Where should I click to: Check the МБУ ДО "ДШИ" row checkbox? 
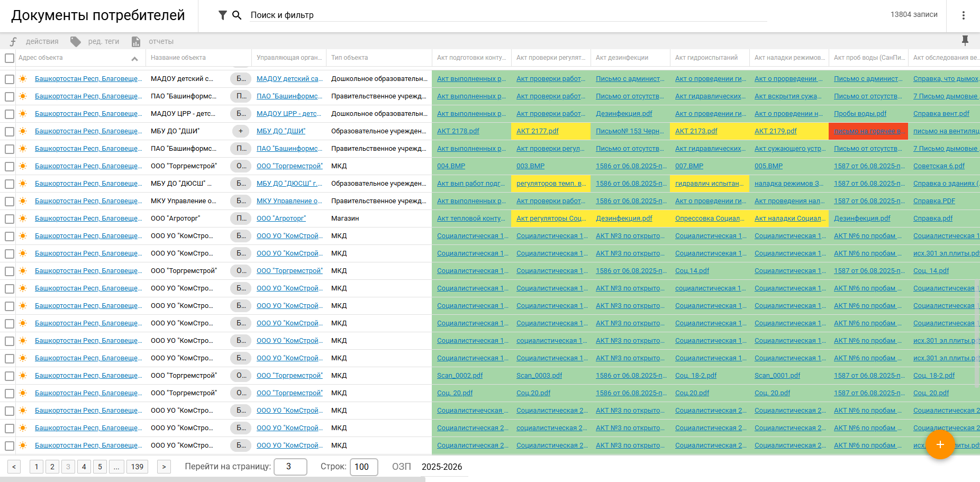10,132
